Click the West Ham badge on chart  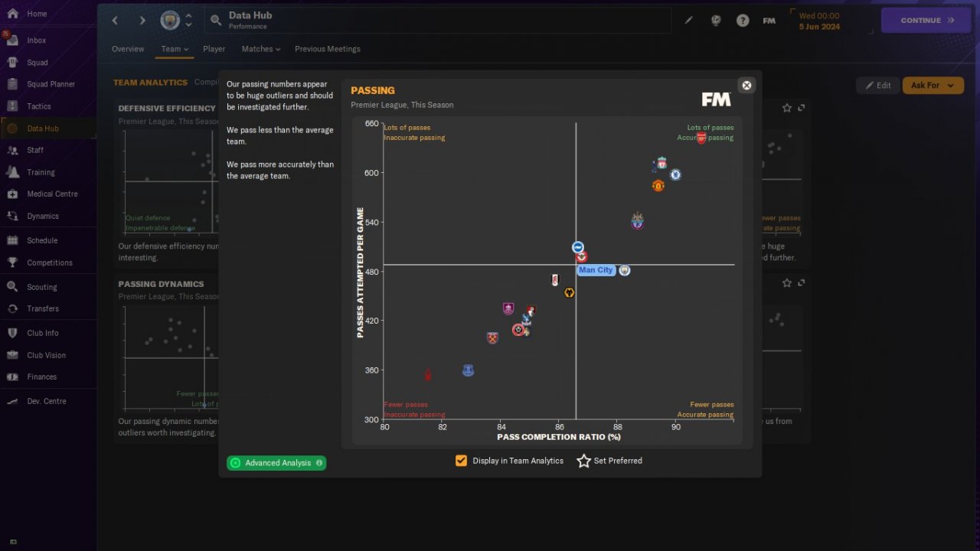pyautogui.click(x=492, y=337)
